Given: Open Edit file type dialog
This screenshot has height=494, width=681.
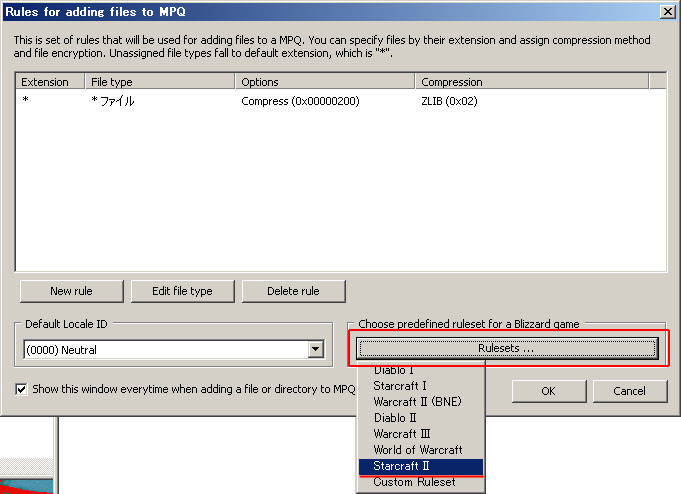Looking at the screenshot, I should pyautogui.click(x=182, y=291).
